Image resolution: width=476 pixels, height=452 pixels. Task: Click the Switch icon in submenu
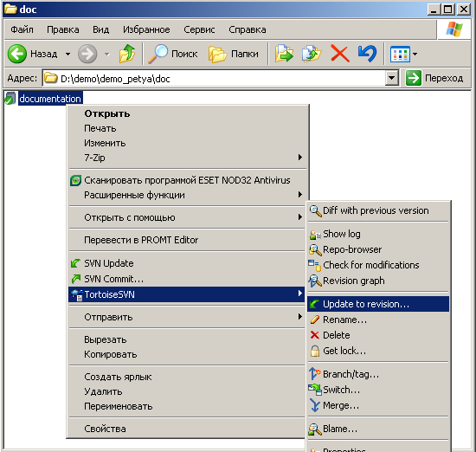[315, 390]
